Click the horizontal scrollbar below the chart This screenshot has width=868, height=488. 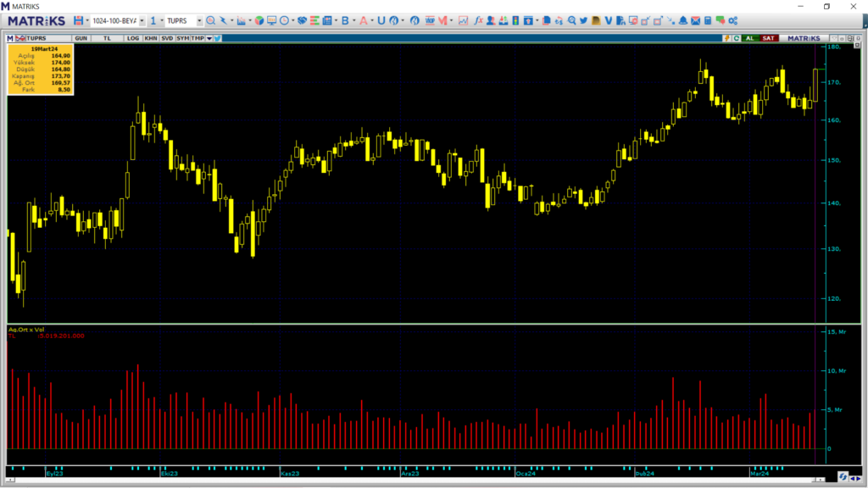tap(414, 480)
